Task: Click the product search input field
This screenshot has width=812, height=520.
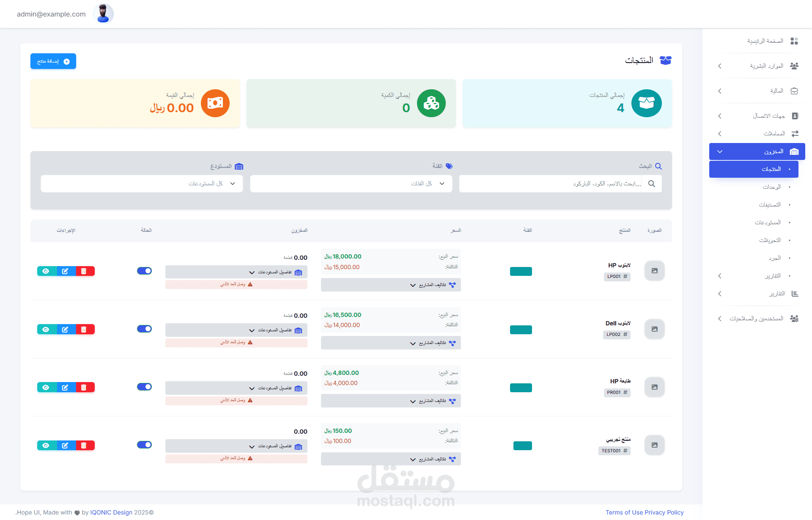Action: pyautogui.click(x=550, y=184)
